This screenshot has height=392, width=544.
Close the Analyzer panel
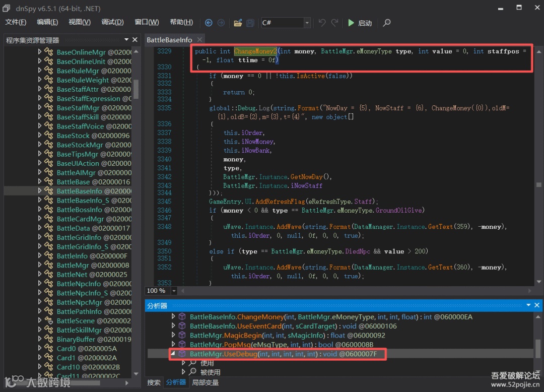[x=537, y=305]
